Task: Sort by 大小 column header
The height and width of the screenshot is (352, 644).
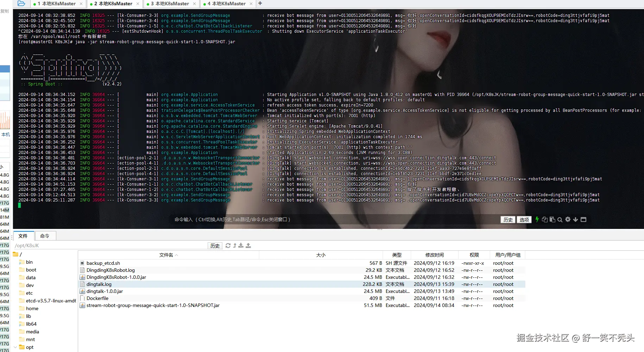Action: [321, 255]
